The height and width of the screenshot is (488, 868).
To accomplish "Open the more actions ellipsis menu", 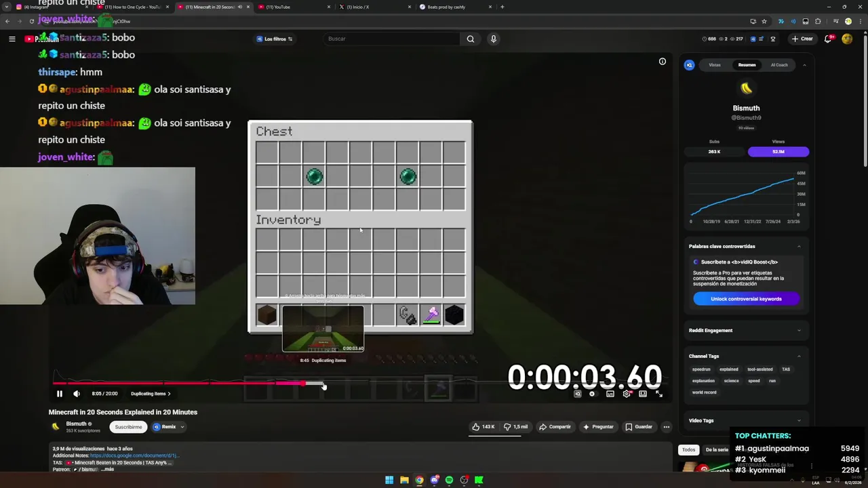I will pos(667,427).
